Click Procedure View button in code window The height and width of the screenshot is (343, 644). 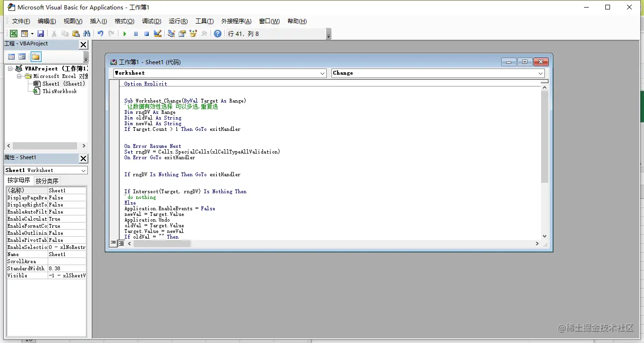pyautogui.click(x=113, y=243)
